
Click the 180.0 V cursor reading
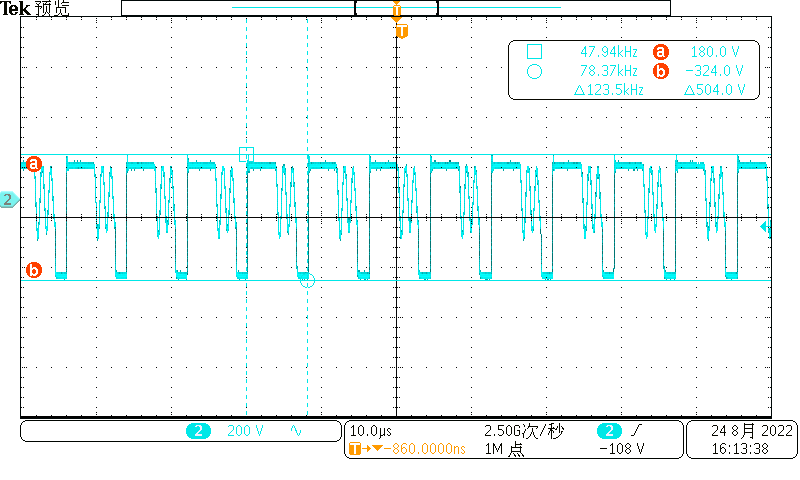pos(715,52)
